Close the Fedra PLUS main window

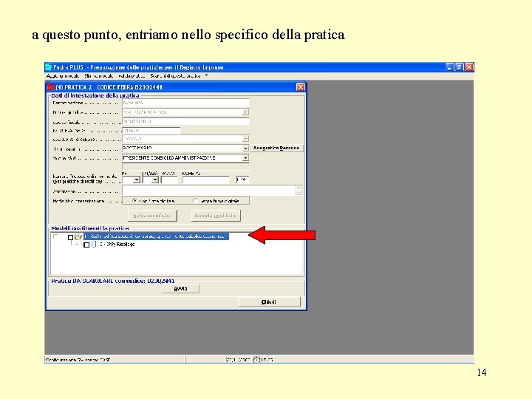click(469, 67)
